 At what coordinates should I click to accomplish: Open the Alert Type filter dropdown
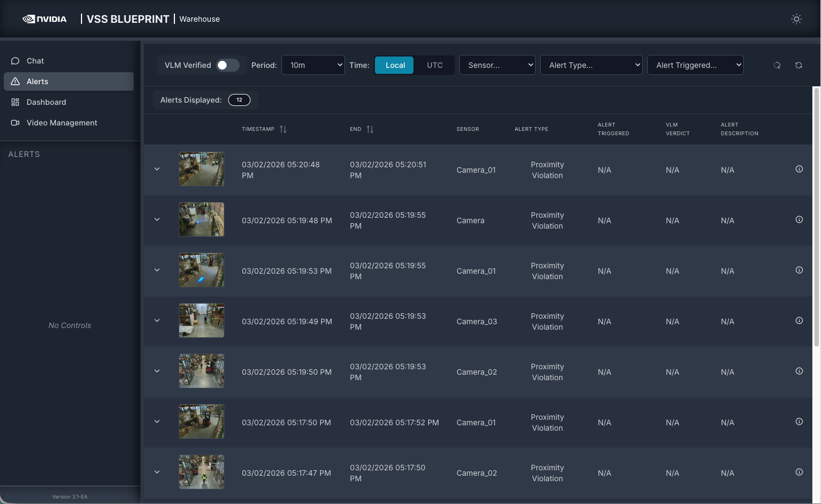tap(591, 65)
